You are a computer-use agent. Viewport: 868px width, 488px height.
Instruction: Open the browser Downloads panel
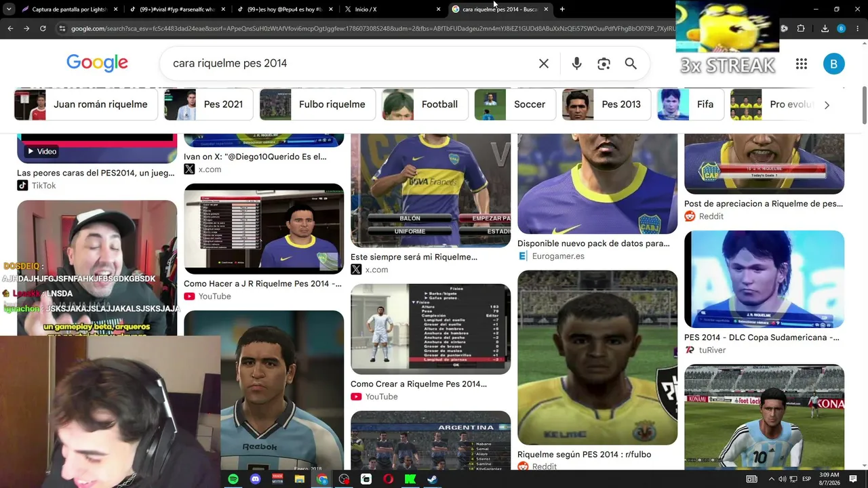(x=825, y=28)
